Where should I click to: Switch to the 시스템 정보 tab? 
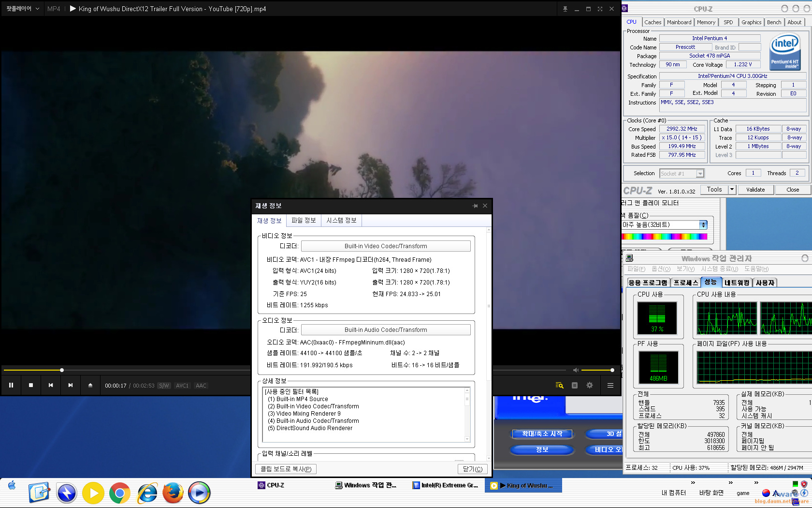341,221
